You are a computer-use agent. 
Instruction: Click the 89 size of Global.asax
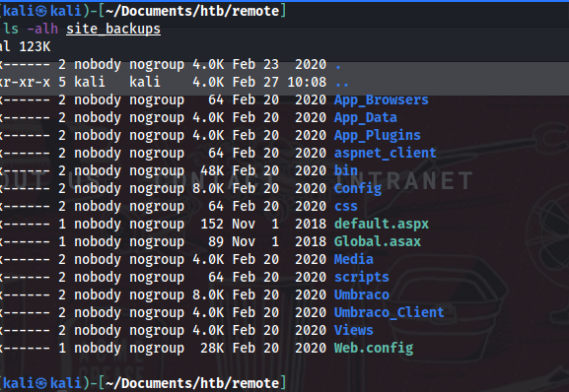point(216,241)
